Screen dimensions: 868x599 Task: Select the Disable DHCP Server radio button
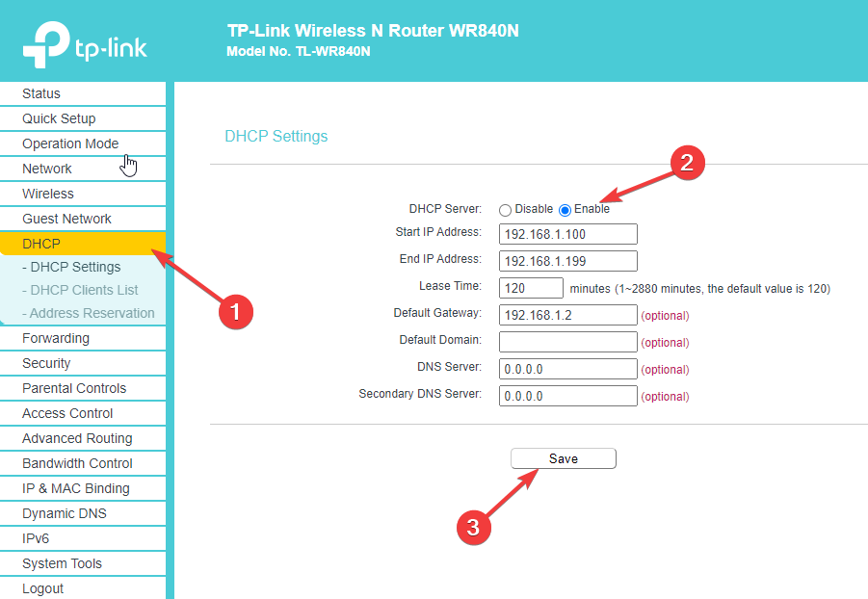coord(505,210)
